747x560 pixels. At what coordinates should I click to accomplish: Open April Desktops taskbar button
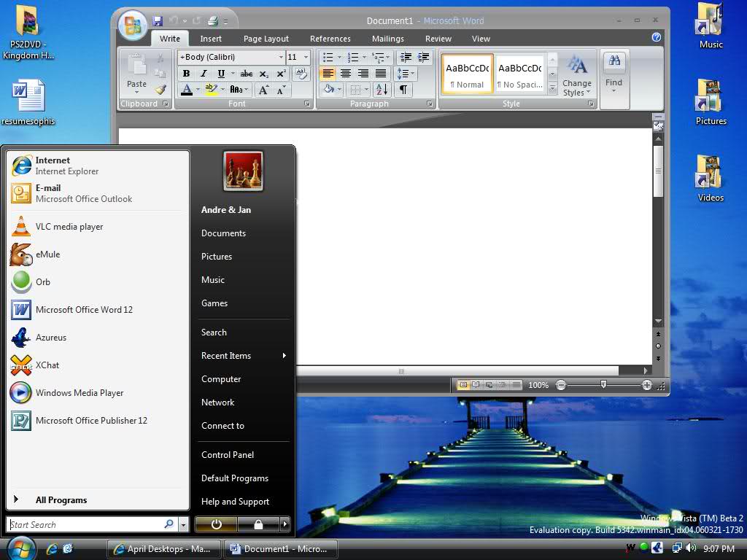point(163,549)
